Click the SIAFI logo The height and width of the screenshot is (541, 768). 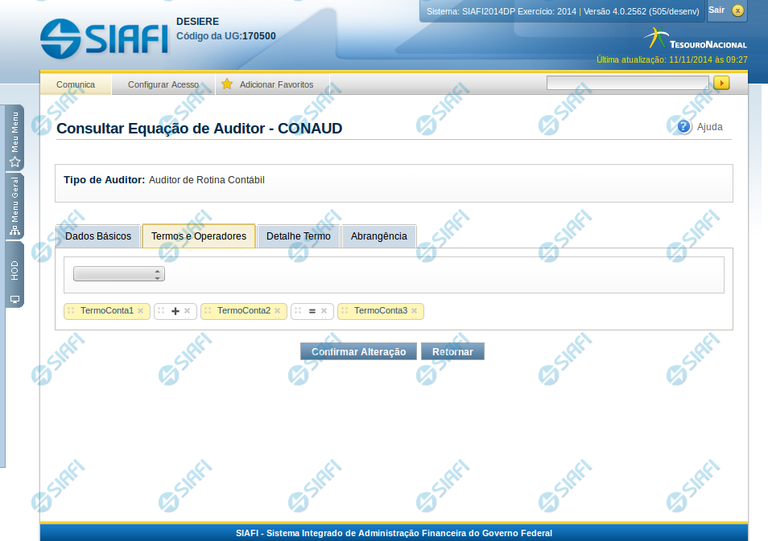pos(104,38)
